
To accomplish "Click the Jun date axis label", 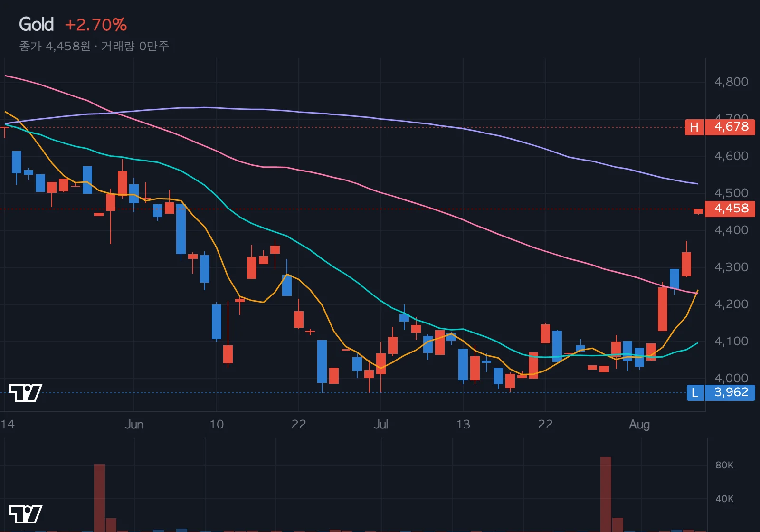I will click(x=134, y=424).
